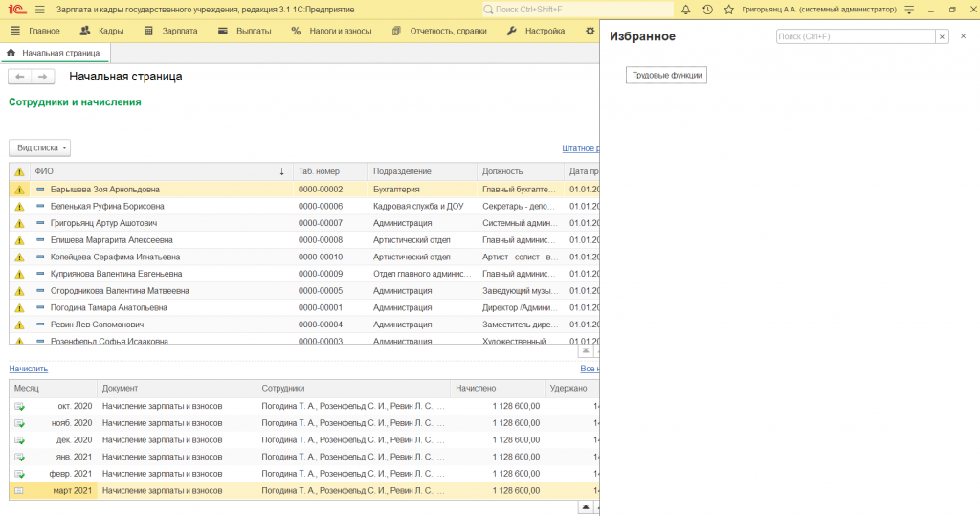Sort by the ФИО column header

pyautogui.click(x=161, y=171)
